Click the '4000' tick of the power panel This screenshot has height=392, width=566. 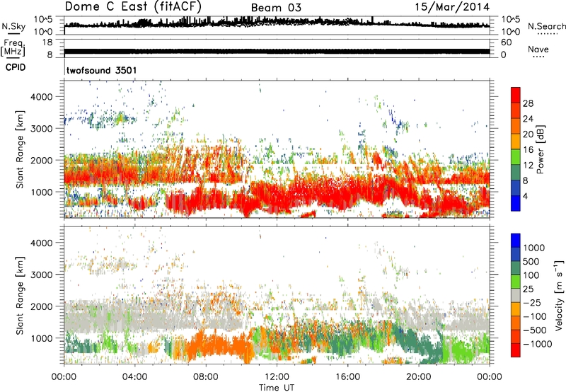point(41,97)
